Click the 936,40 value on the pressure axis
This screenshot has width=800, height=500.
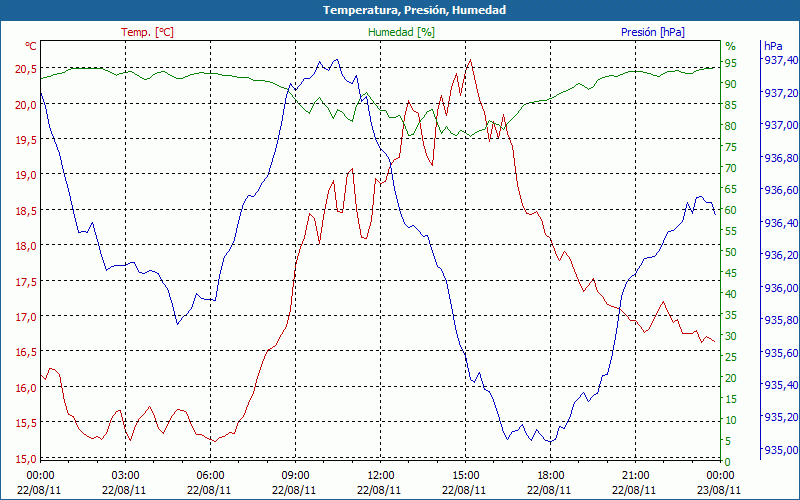(x=781, y=223)
